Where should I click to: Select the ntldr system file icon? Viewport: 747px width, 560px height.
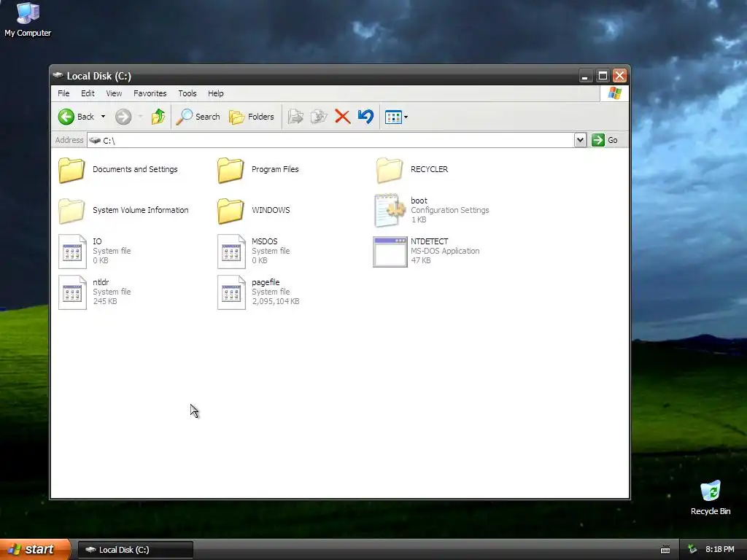point(72,292)
